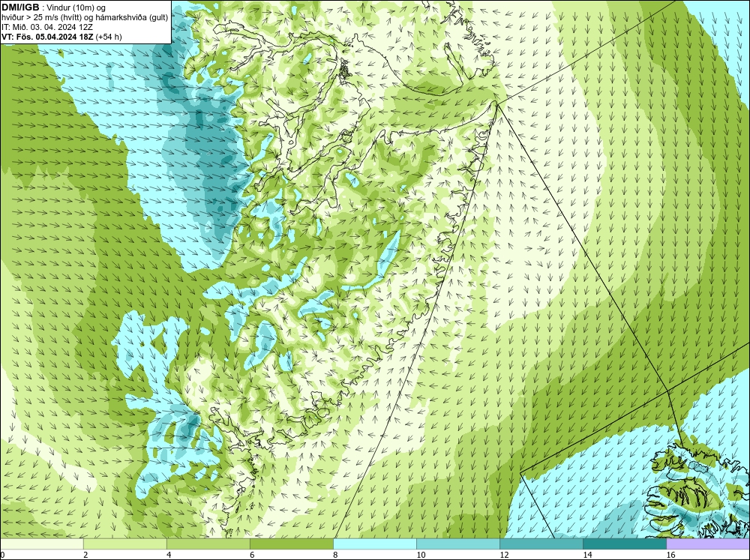Click the legend scale value "12"

pyautogui.click(x=504, y=555)
